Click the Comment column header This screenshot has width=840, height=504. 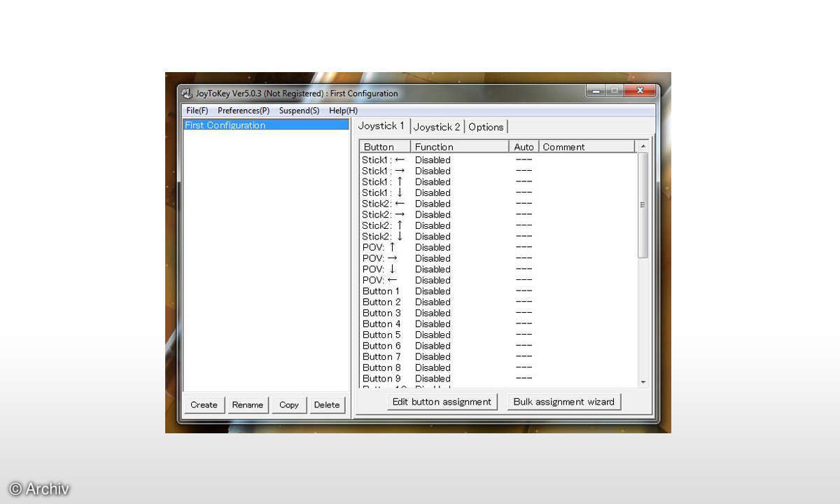pyautogui.click(x=587, y=147)
